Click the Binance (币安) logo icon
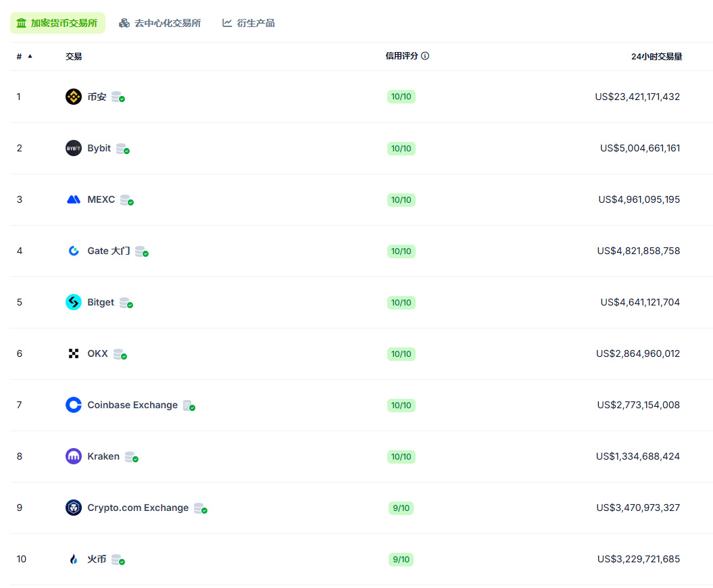This screenshot has height=588, width=713. pos(74,97)
